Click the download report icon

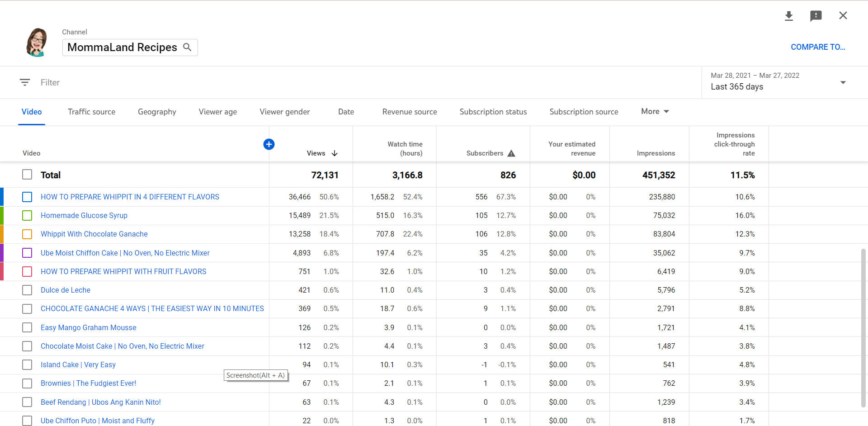789,16
